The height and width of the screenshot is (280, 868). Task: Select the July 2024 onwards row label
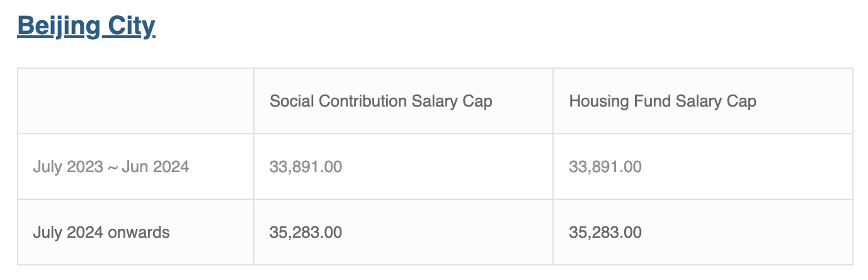coord(101,232)
